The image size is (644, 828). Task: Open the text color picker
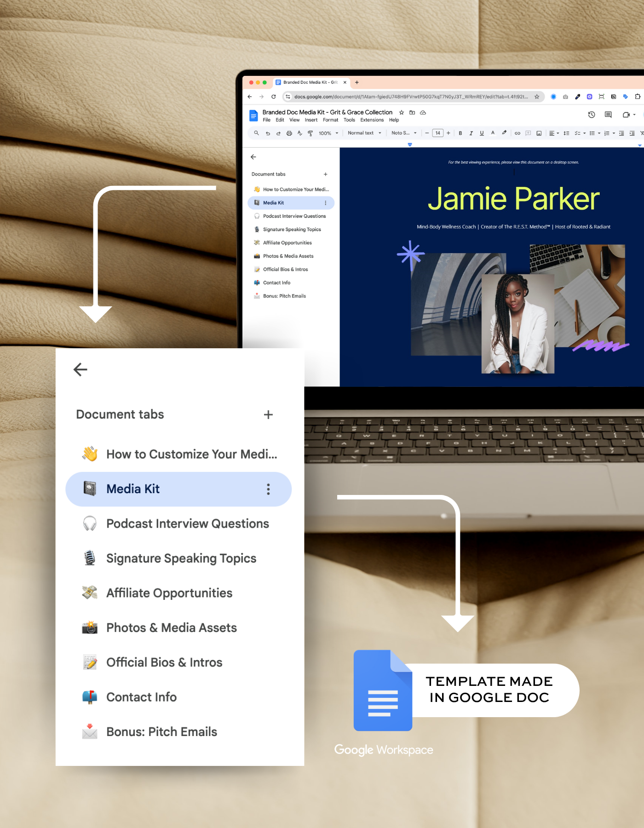click(493, 133)
